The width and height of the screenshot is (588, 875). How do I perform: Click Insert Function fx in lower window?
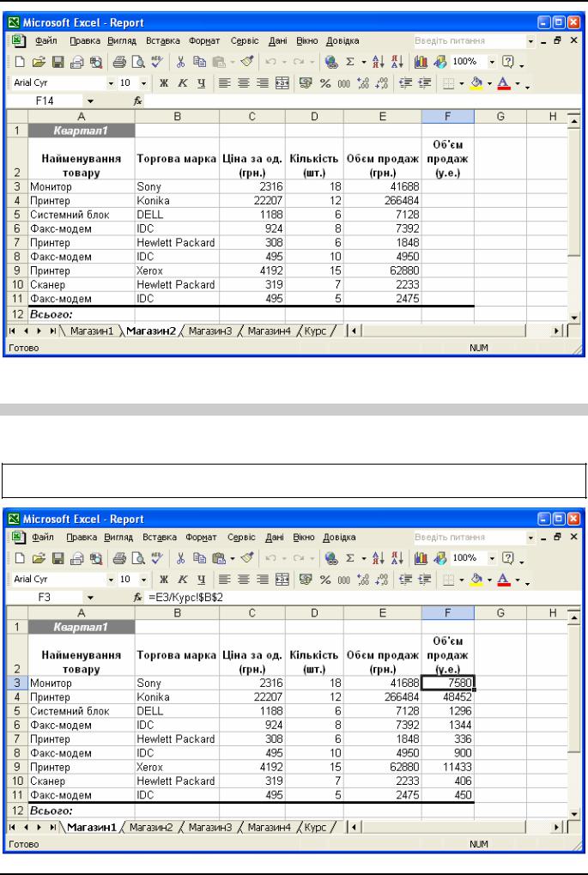pyautogui.click(x=138, y=597)
